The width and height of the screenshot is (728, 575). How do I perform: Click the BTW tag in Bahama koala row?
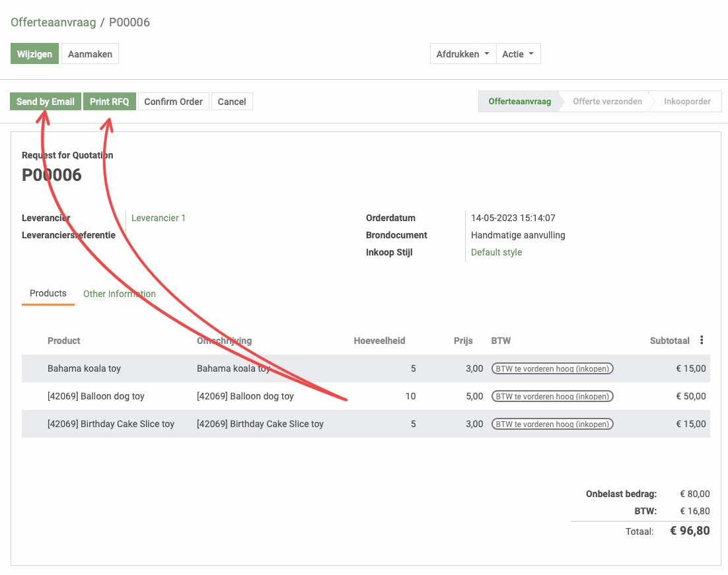pos(552,368)
